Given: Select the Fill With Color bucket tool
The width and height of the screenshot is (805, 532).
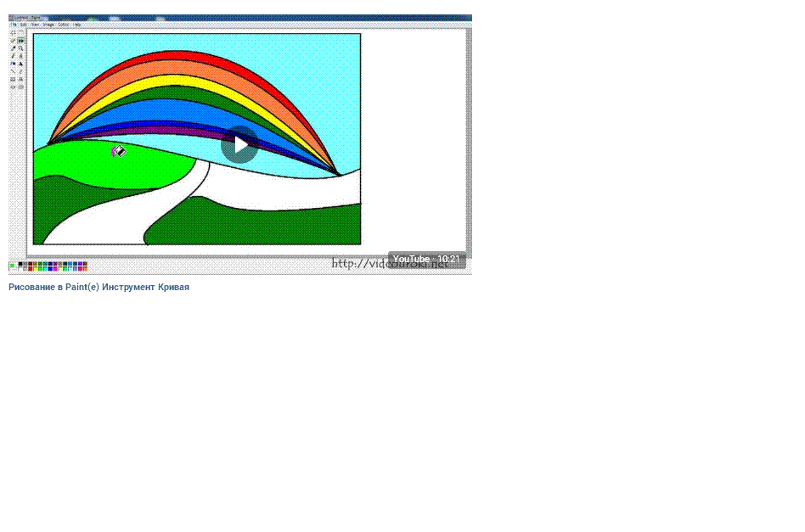Looking at the screenshot, I should point(20,41).
